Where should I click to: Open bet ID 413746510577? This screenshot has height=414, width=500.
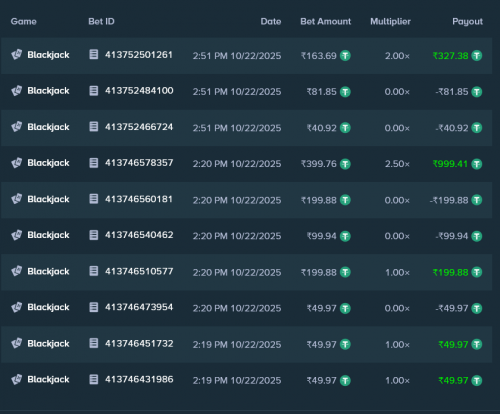tap(139, 271)
